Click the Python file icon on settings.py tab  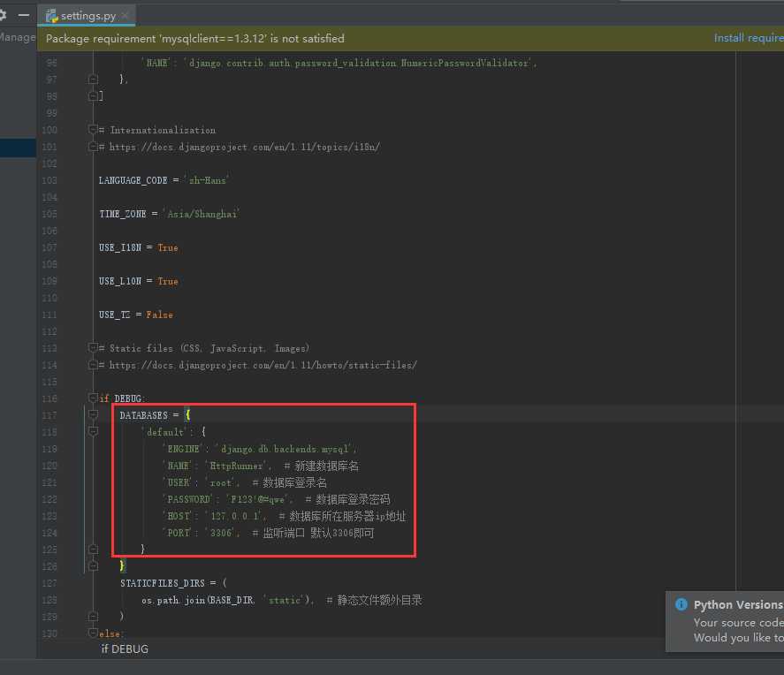click(52, 16)
